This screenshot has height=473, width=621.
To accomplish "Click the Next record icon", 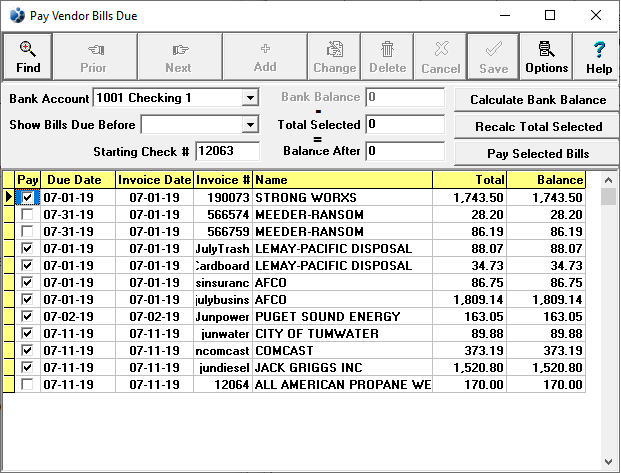I will tap(179, 48).
